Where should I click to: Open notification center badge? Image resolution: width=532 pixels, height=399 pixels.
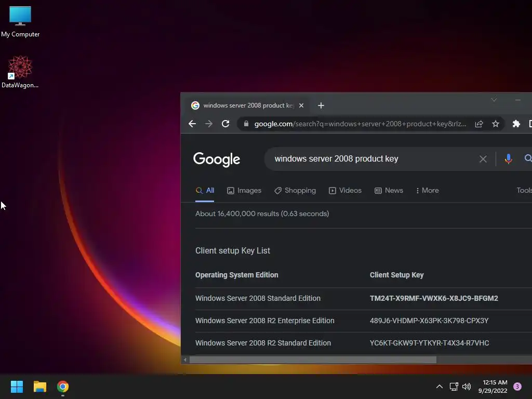[x=517, y=387]
